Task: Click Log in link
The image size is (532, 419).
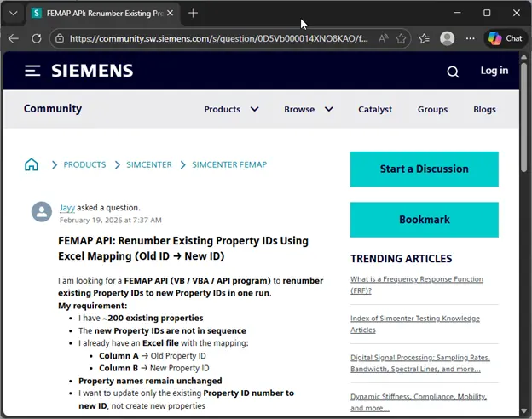Action: coord(494,71)
